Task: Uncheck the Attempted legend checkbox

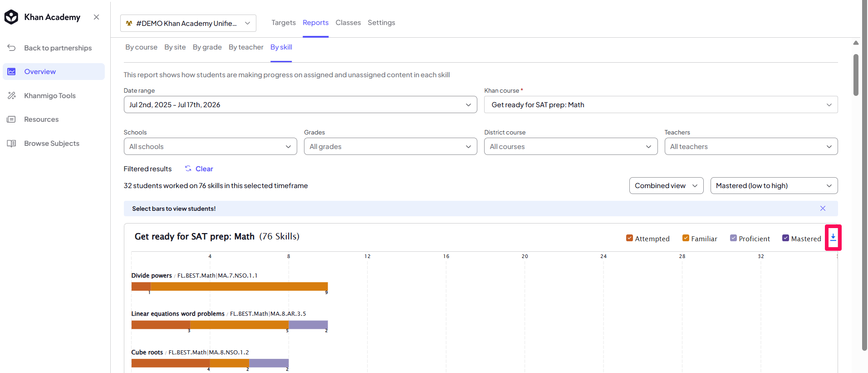Action: 629,238
